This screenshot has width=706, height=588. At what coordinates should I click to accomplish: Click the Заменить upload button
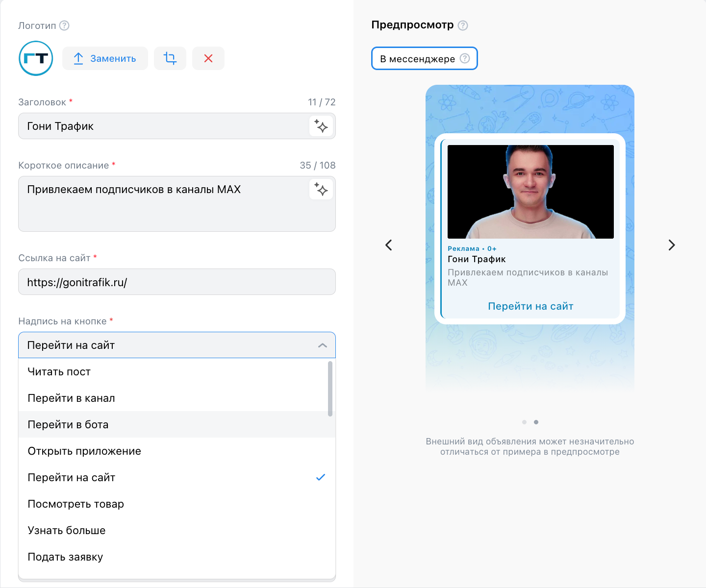pyautogui.click(x=105, y=58)
